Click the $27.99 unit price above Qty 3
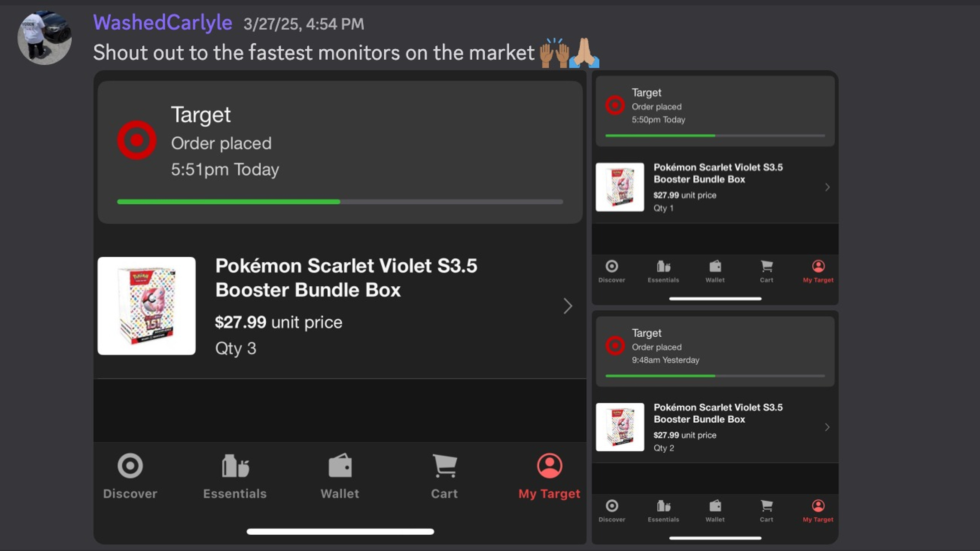 pos(279,322)
